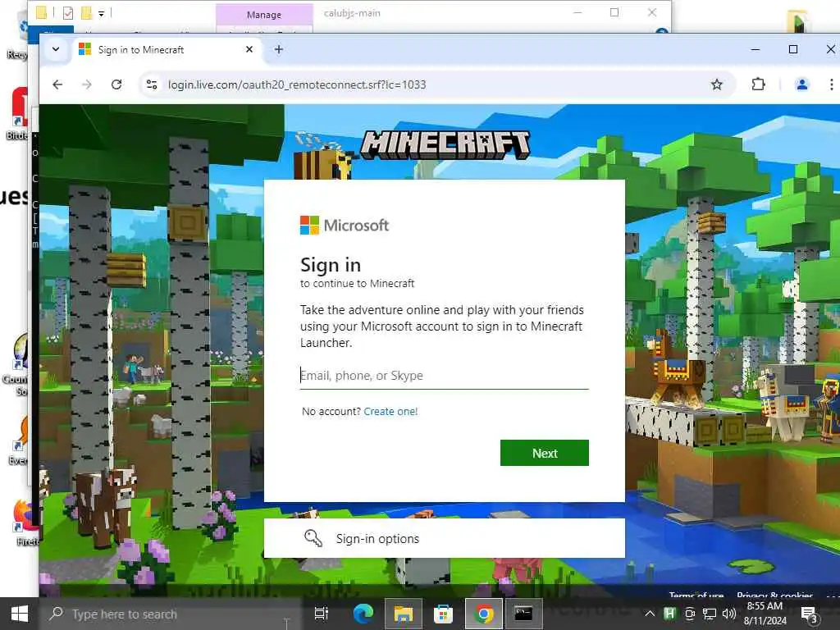Image resolution: width=840 pixels, height=630 pixels.
Task: Show hidden system tray icons
Action: 650,614
